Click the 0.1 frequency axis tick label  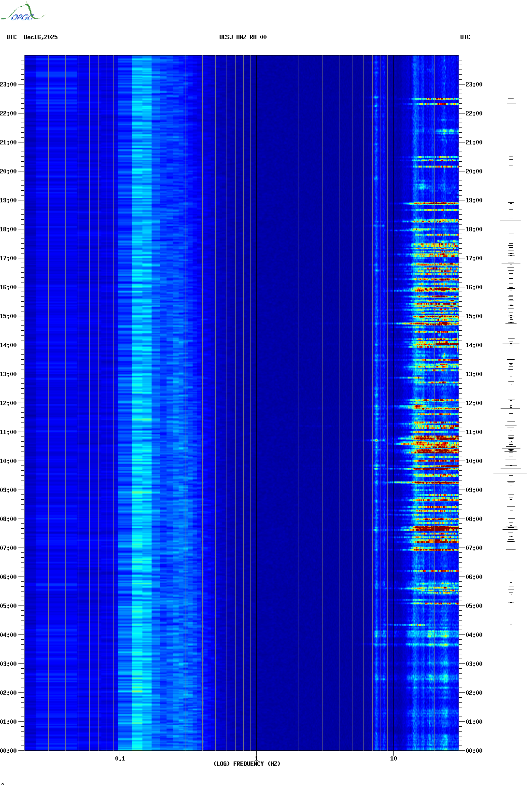(x=120, y=758)
